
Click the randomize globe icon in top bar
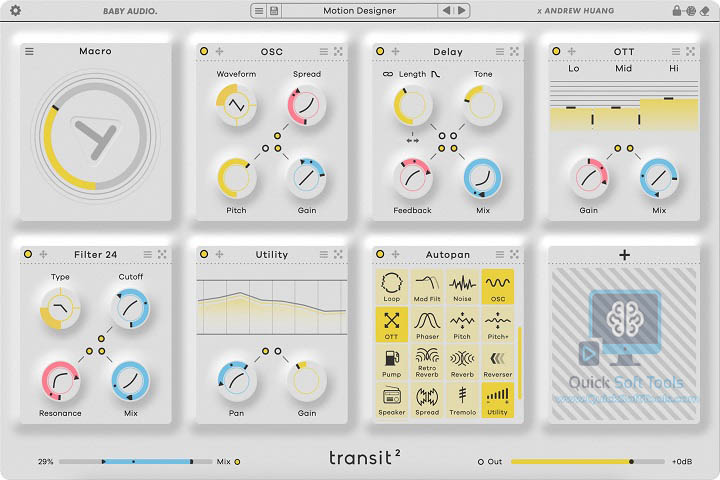(691, 11)
